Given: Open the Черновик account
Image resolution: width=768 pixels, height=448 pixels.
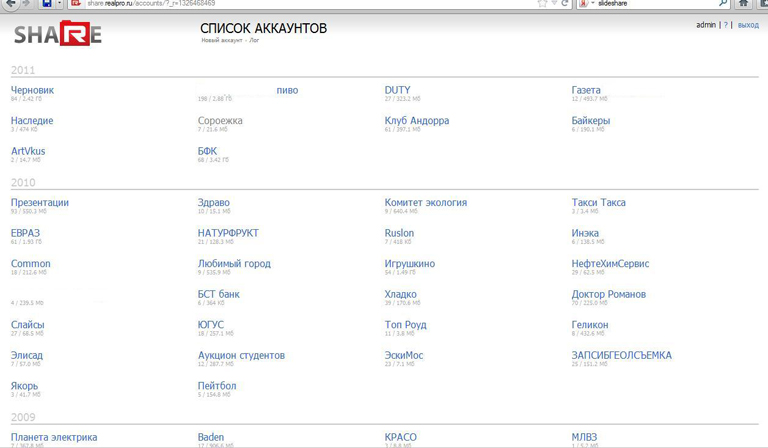Looking at the screenshot, I should point(32,90).
